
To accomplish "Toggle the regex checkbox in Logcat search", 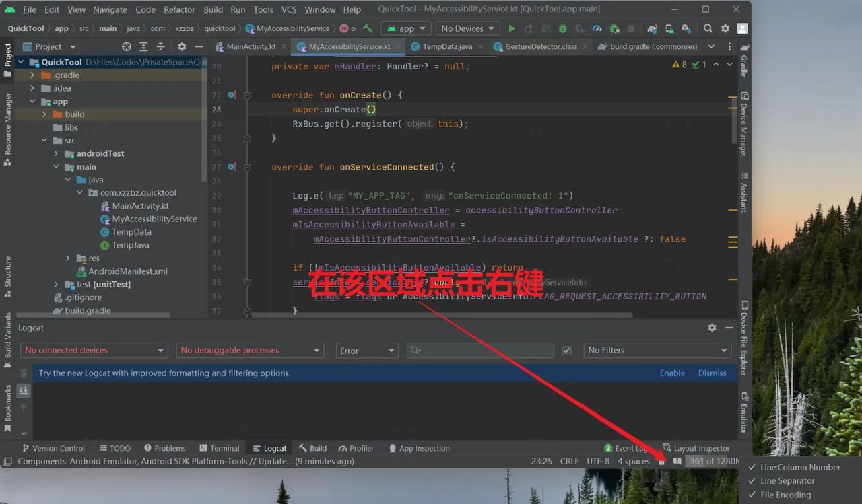I will 566,350.
